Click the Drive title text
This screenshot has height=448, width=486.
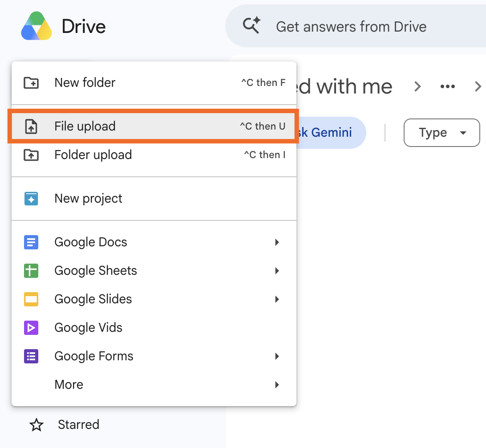click(84, 26)
